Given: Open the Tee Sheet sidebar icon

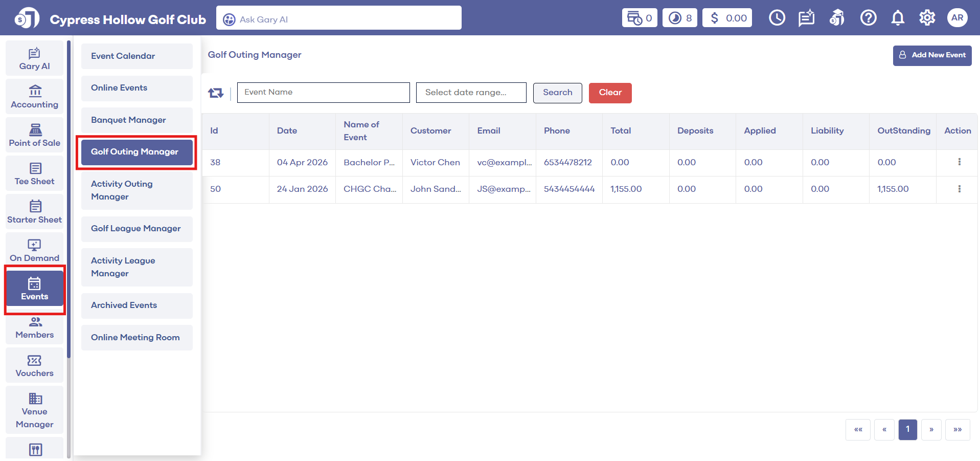Looking at the screenshot, I should pos(35,174).
